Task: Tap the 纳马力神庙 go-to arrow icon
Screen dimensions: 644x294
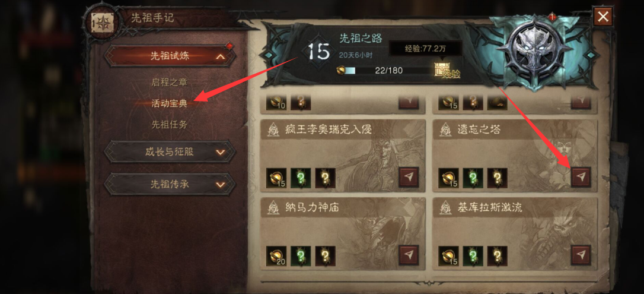Action: click(x=409, y=255)
